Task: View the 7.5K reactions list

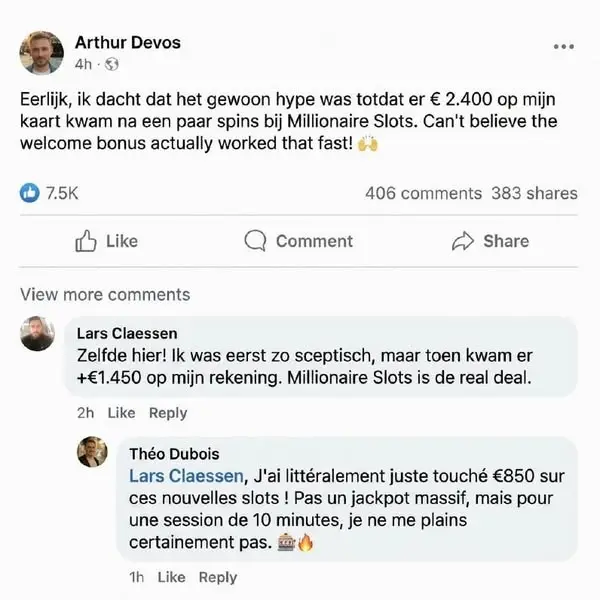Action: pos(62,193)
